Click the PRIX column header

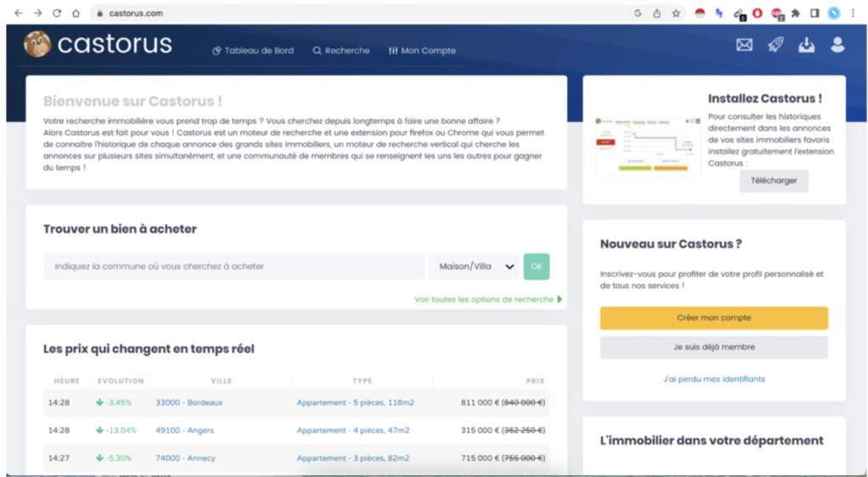pos(536,381)
